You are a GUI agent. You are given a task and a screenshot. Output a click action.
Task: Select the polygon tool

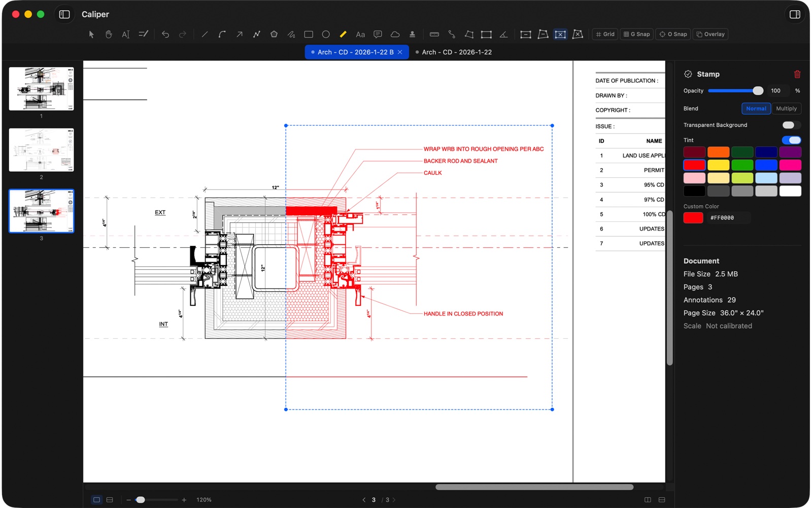(x=274, y=35)
